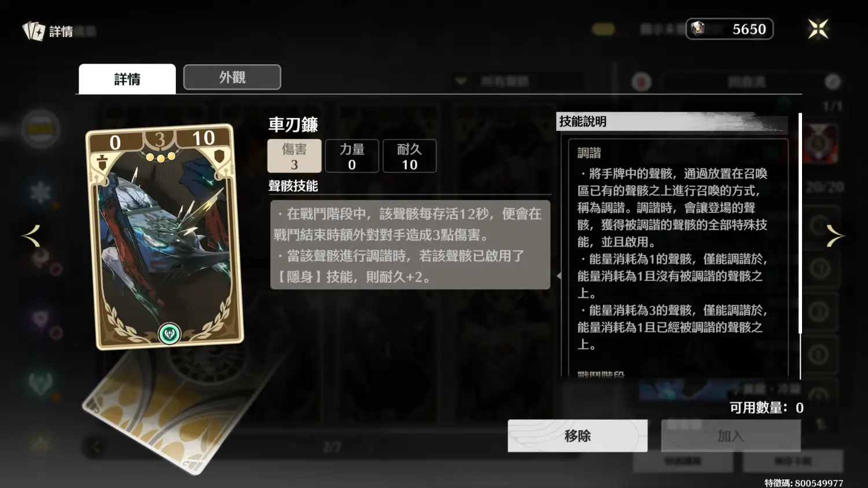Go to next card with right arrow
868x488 pixels.
834,236
